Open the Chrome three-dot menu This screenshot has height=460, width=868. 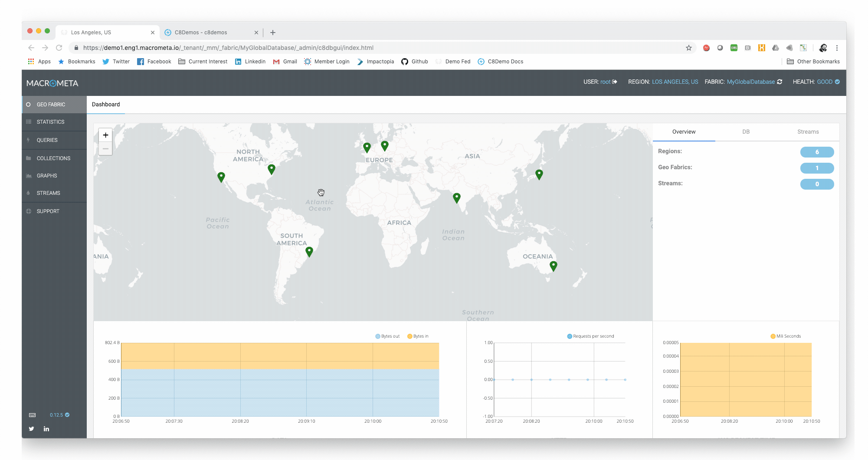837,48
